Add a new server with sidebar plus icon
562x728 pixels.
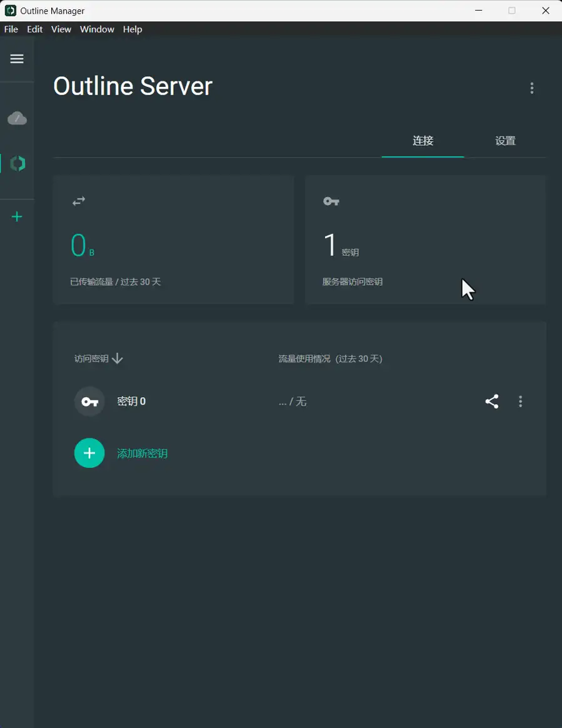pyautogui.click(x=17, y=217)
